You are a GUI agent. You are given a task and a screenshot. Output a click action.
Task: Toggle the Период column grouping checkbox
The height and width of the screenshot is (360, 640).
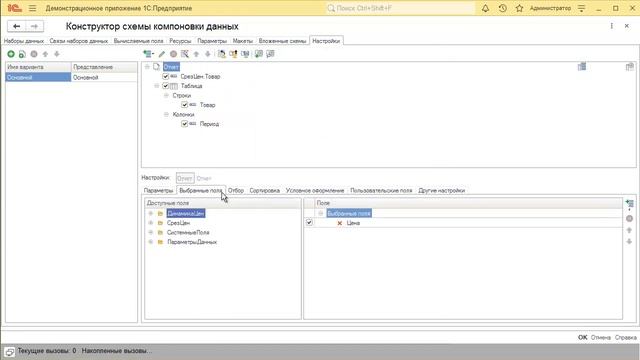(184, 124)
